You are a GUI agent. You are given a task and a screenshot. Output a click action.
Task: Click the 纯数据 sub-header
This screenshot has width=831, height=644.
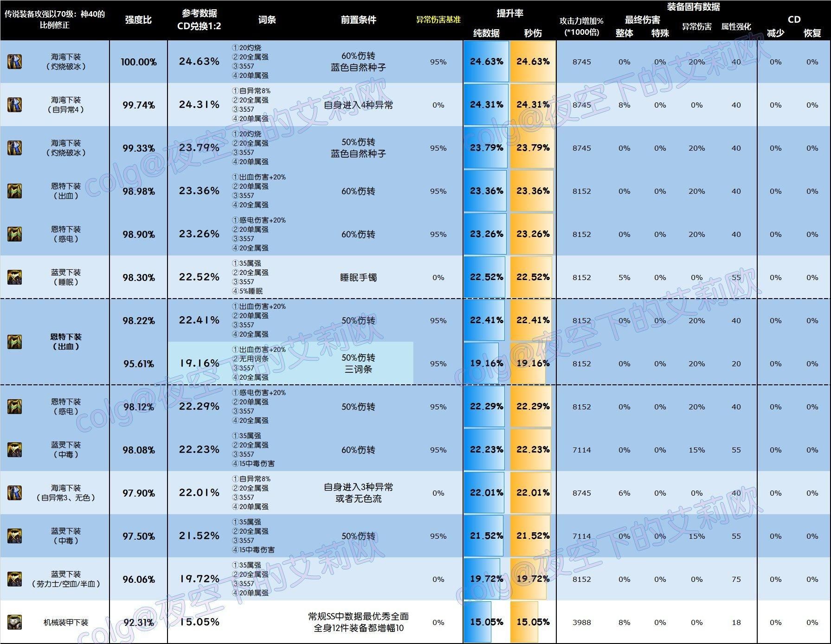coord(486,33)
